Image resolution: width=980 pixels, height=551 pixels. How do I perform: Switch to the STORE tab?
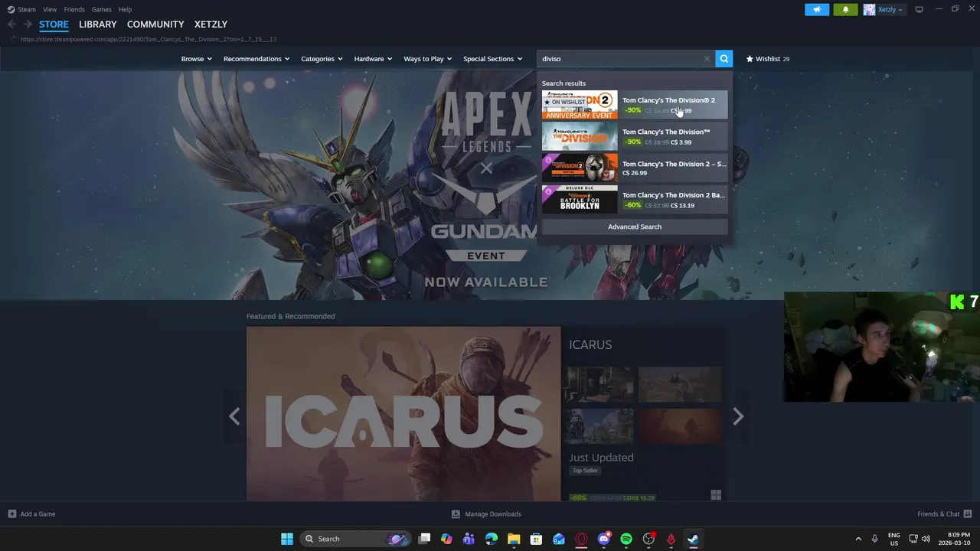[54, 24]
